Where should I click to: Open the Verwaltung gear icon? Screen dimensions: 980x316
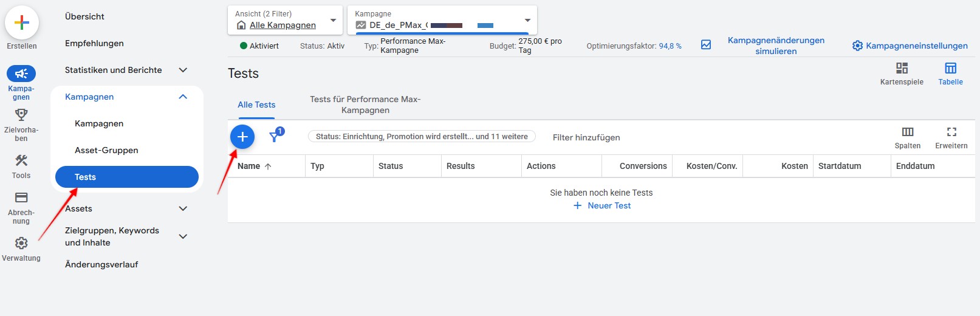(21, 243)
